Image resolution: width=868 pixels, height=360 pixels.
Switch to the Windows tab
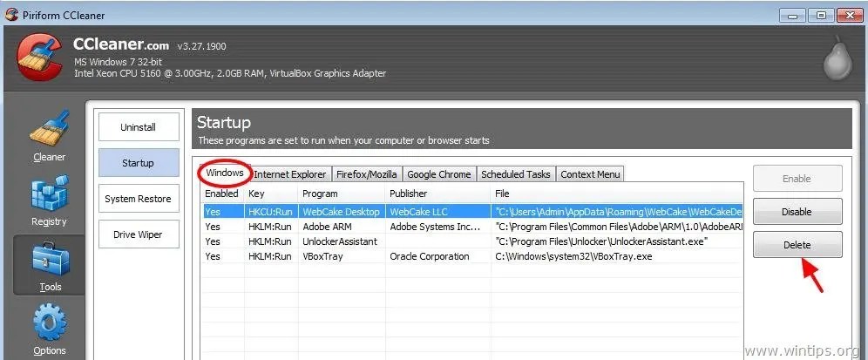(x=225, y=173)
